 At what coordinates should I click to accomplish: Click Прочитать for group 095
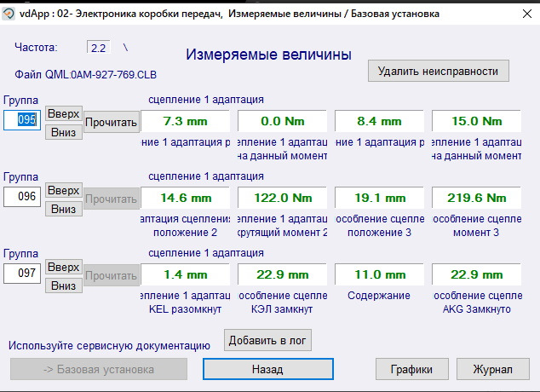[x=112, y=122]
